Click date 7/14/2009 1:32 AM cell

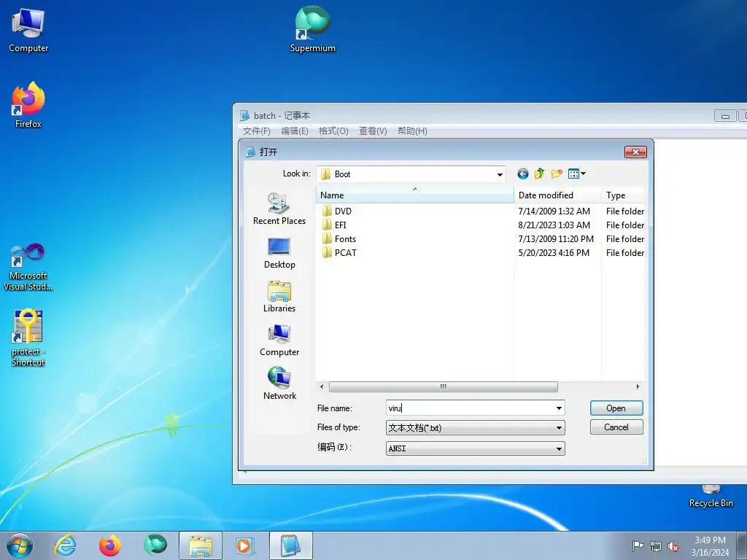pos(554,211)
